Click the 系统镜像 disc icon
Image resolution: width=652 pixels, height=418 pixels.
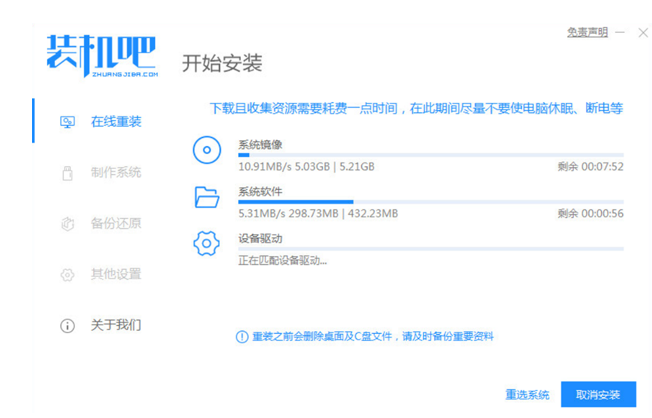pyautogui.click(x=207, y=151)
